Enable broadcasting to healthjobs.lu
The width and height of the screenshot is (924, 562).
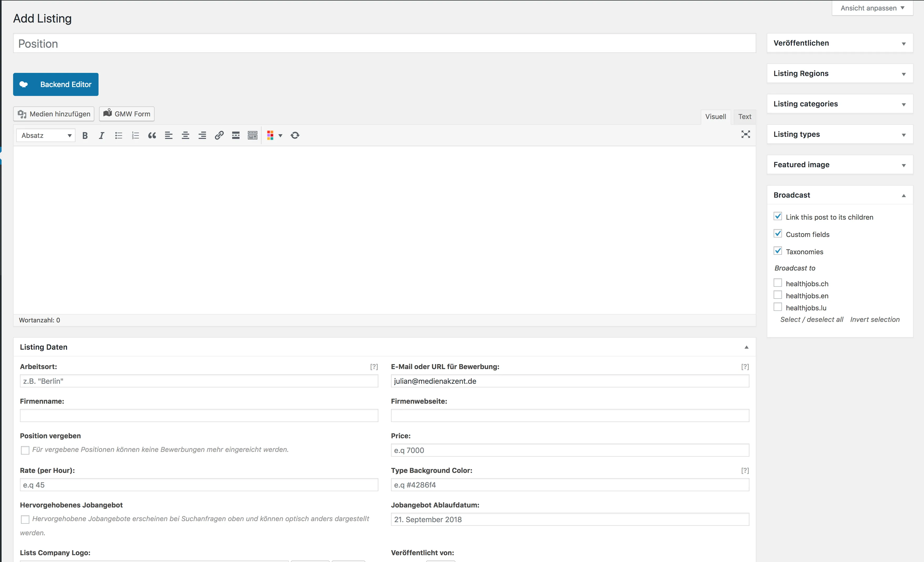(x=778, y=307)
